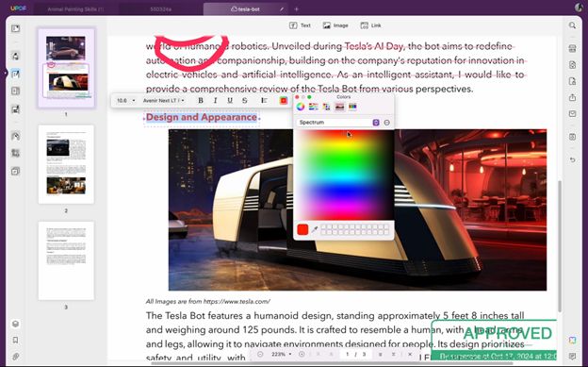Expand the collapsed left panel arrow
Viewport: 588px width, 367px height.
6,73
